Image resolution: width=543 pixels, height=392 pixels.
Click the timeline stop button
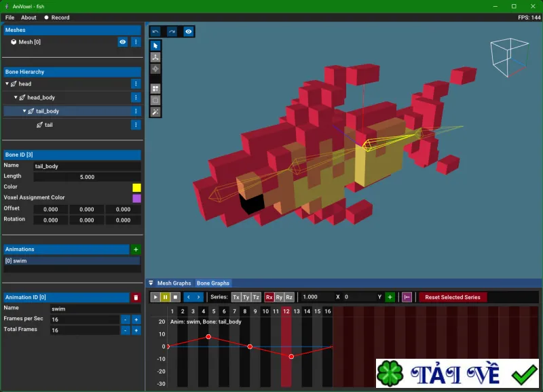click(x=175, y=297)
